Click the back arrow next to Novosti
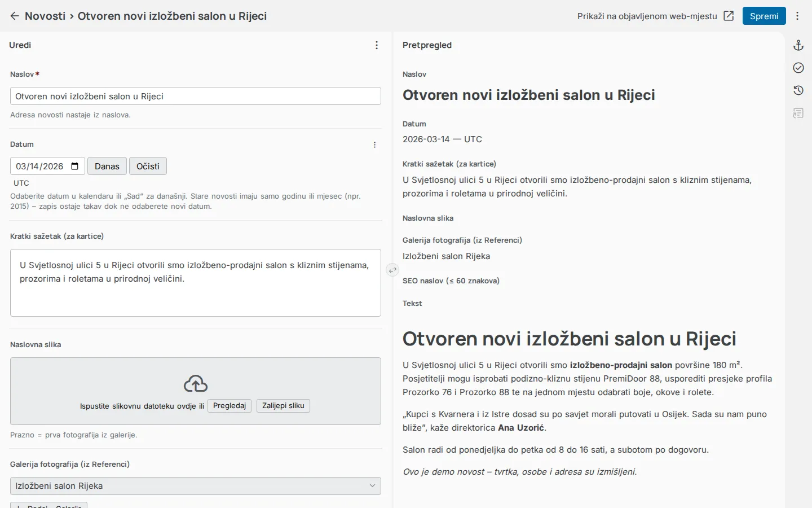The image size is (812, 508). [x=15, y=16]
